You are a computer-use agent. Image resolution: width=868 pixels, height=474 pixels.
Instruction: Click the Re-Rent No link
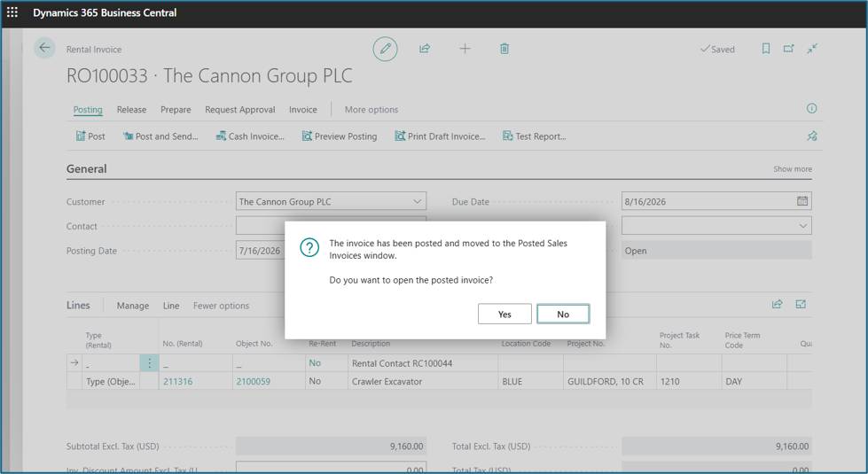tap(315, 363)
